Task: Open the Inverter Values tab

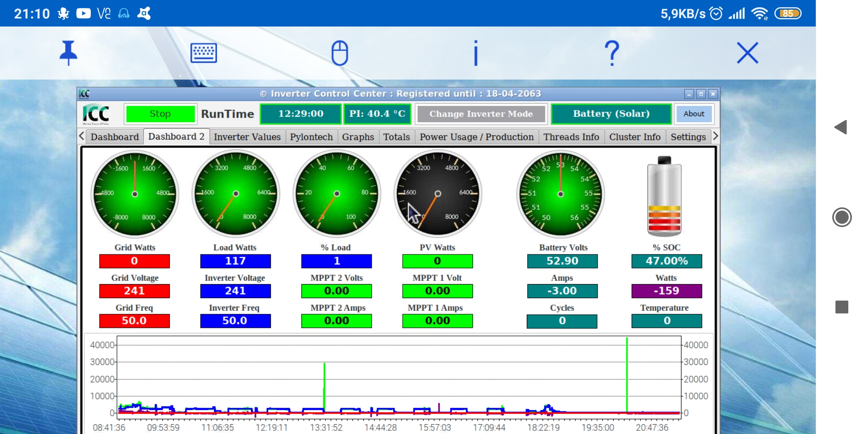Action: [x=247, y=137]
